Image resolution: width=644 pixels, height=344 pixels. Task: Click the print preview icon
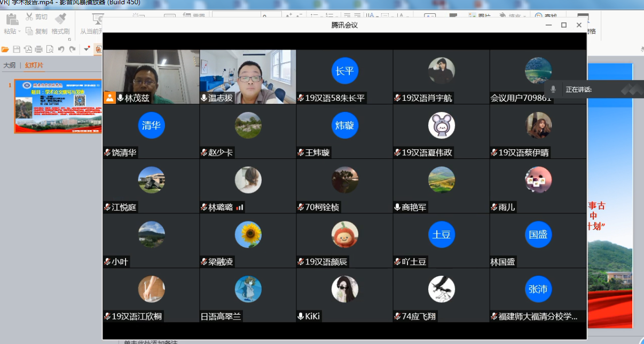click(50, 50)
